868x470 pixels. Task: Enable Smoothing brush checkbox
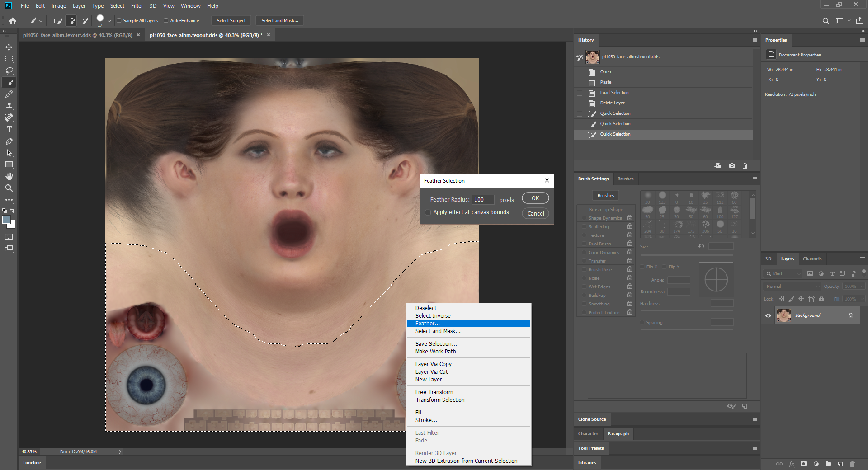click(x=584, y=304)
